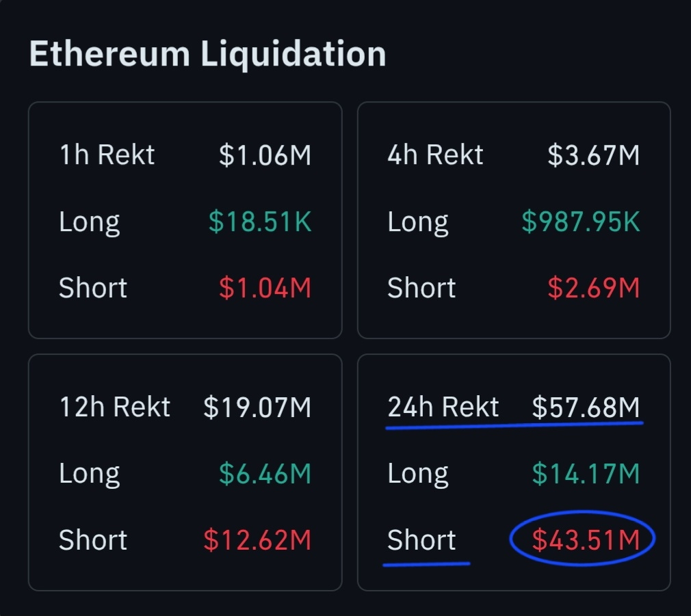Image resolution: width=691 pixels, height=616 pixels.
Task: Select the 1h Rekt label
Action: coord(107,155)
